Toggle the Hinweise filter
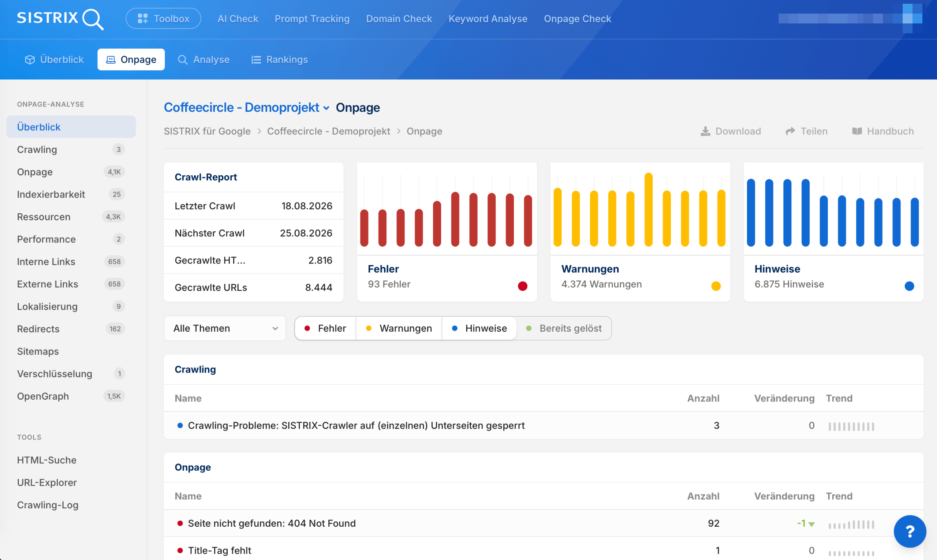This screenshot has width=937, height=560. click(479, 328)
